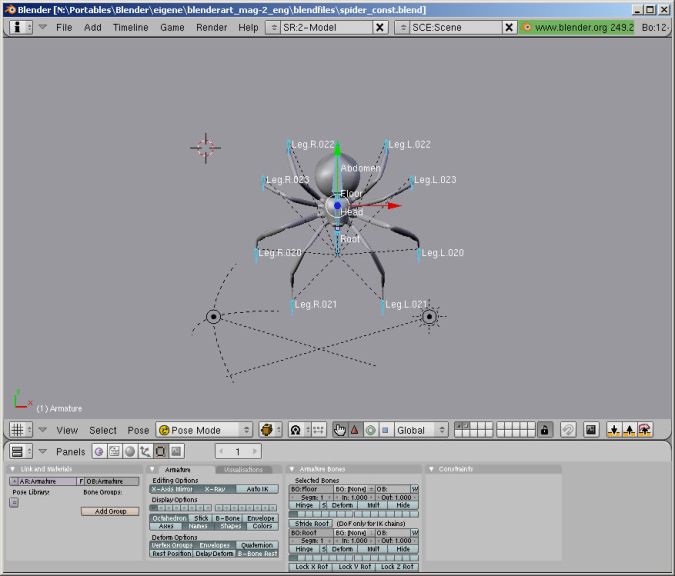Toggle move object centers only icon

coord(319,430)
